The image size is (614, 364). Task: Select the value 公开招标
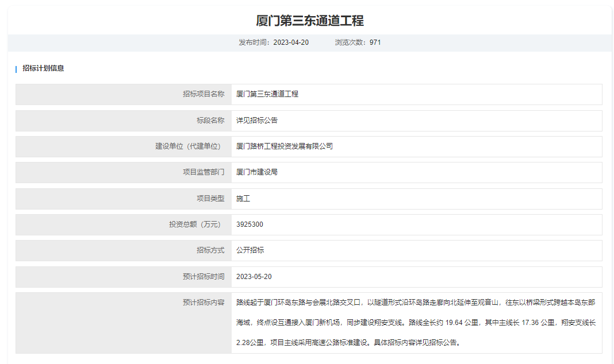pos(250,250)
